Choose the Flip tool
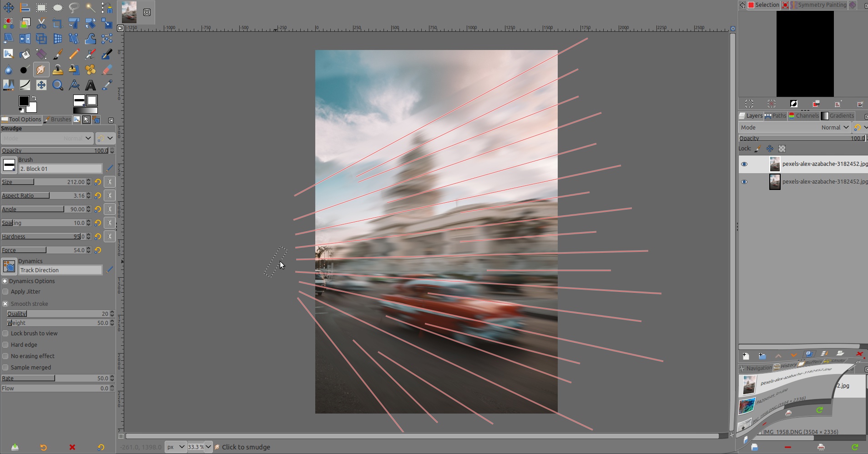Screen dimensions: 868x454 [25, 39]
